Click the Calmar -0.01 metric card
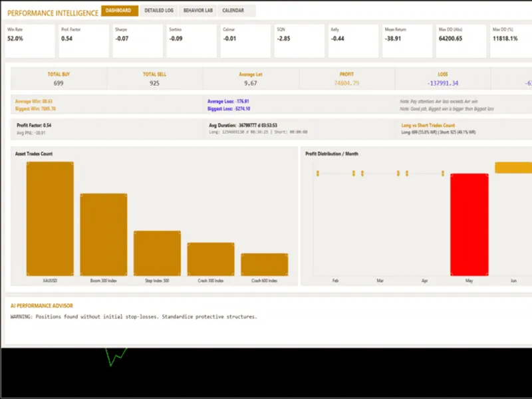Viewport: 532px width, 399px height. 245,41
